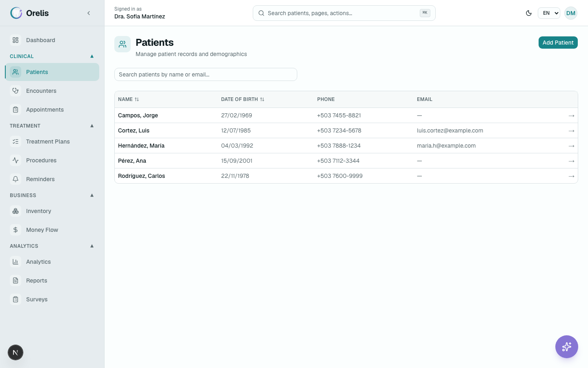The image size is (588, 368).
Task: Open the Dashboard icon in sidebar
Action: [x=16, y=40]
